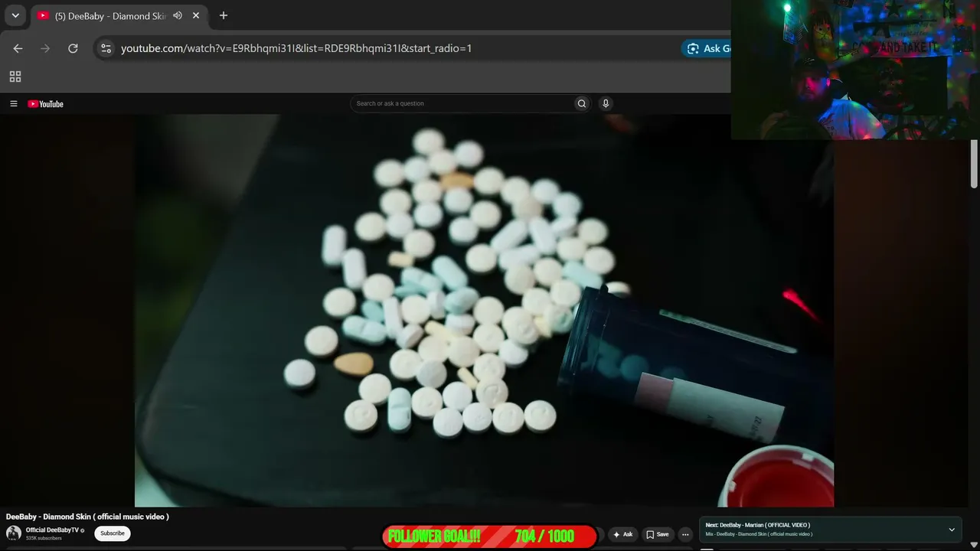Click the '535K subscribers' text
The image size is (980, 551).
44,538
